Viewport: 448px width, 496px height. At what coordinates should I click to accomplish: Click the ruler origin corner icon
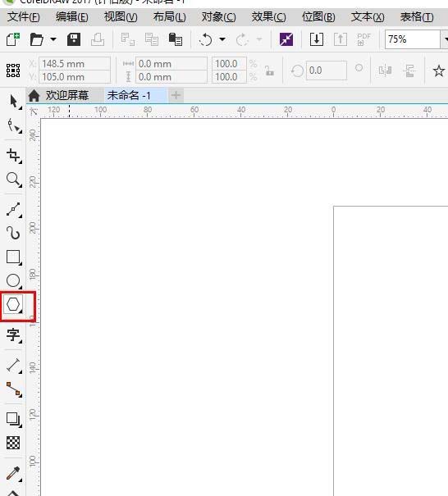(34, 111)
